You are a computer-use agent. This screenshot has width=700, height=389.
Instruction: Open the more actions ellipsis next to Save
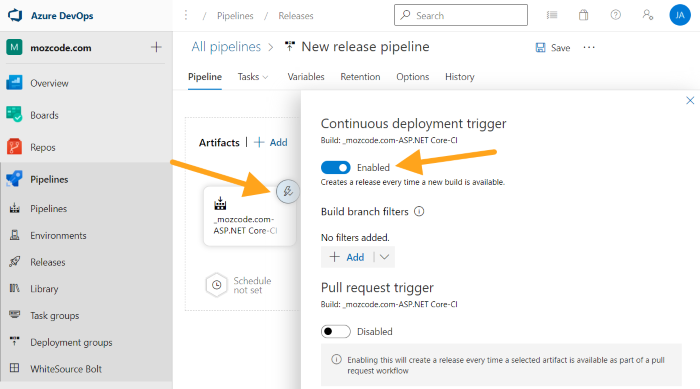[x=589, y=47]
